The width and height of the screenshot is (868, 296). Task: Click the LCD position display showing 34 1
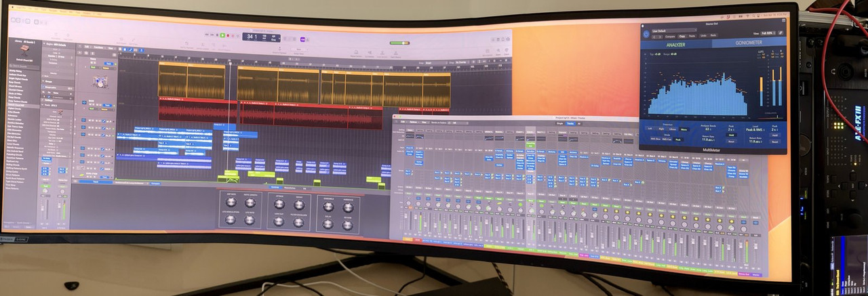tap(261, 37)
